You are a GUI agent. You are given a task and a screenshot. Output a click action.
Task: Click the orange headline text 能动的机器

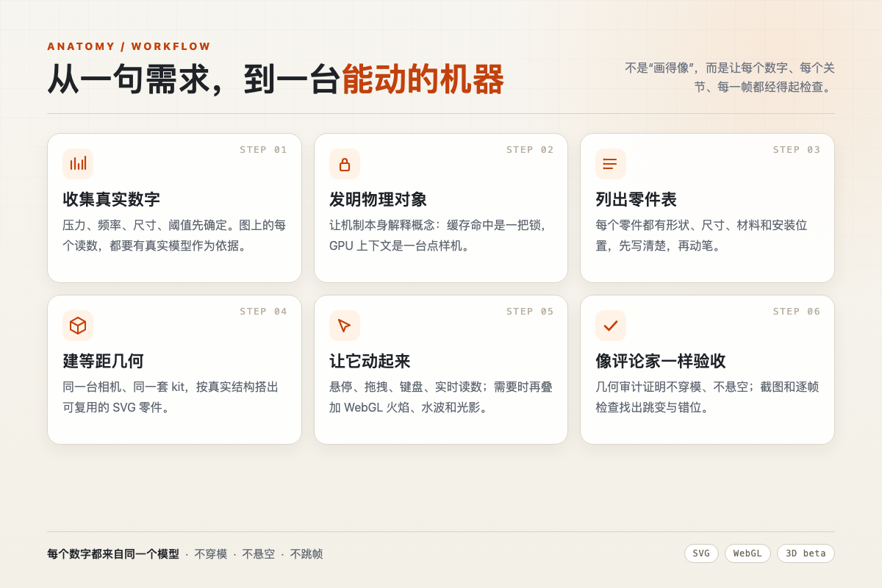(423, 79)
